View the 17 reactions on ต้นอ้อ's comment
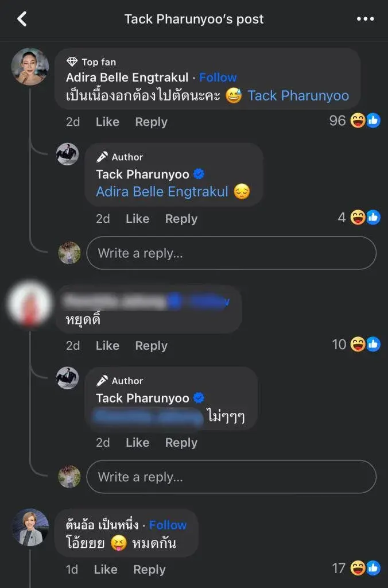The height and width of the screenshot is (588, 388). pyautogui.click(x=356, y=568)
